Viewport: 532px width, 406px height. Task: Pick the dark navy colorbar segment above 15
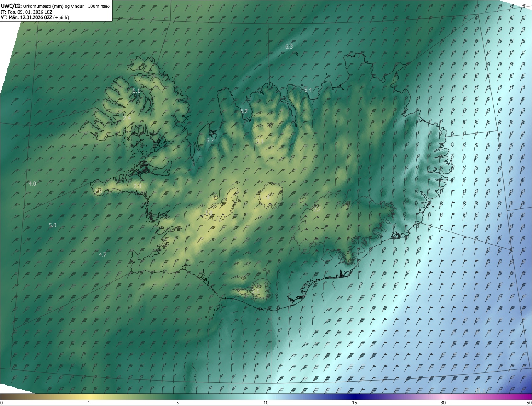coord(355,396)
